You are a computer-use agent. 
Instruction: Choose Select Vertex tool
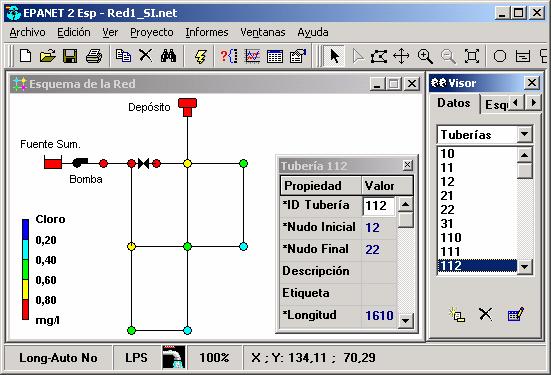click(357, 56)
